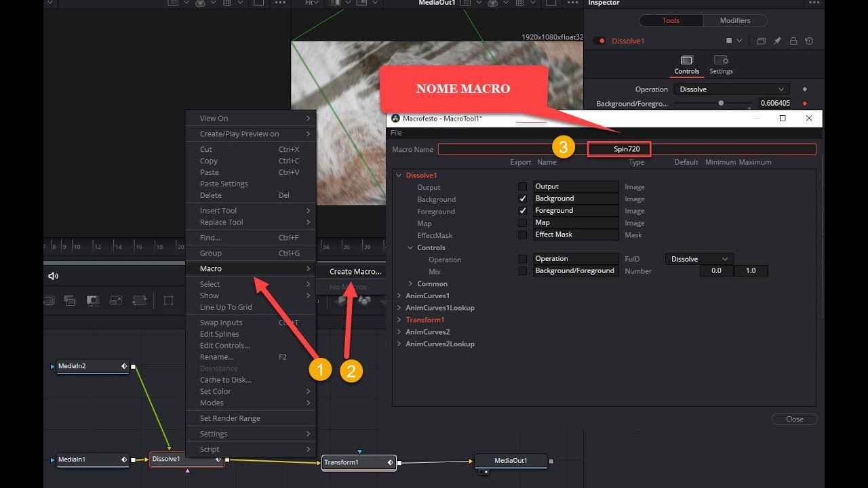Click Insert Tool in the context menu
868x488 pixels.
pos(251,211)
